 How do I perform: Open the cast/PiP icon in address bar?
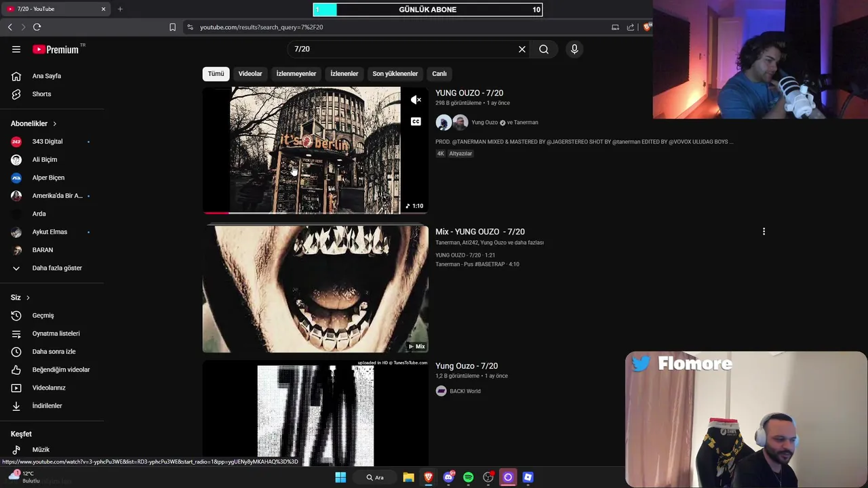(x=615, y=27)
